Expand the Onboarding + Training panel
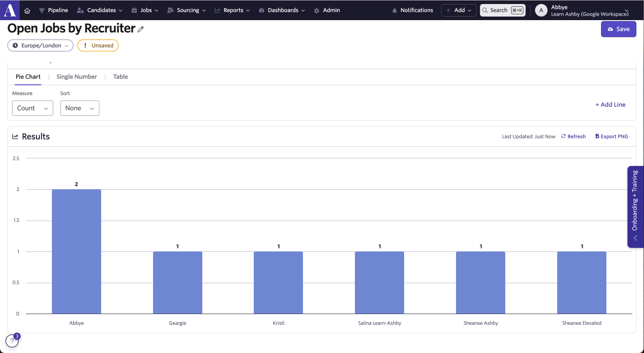 (635, 207)
